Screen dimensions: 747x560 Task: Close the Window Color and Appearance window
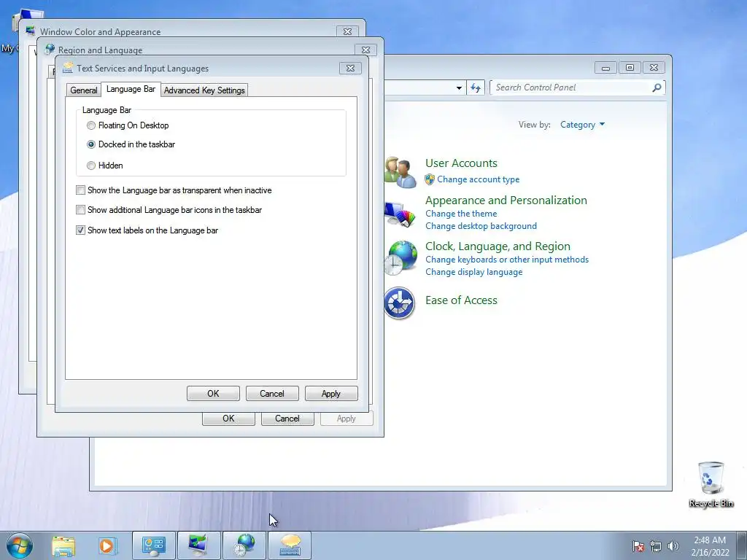tap(347, 31)
